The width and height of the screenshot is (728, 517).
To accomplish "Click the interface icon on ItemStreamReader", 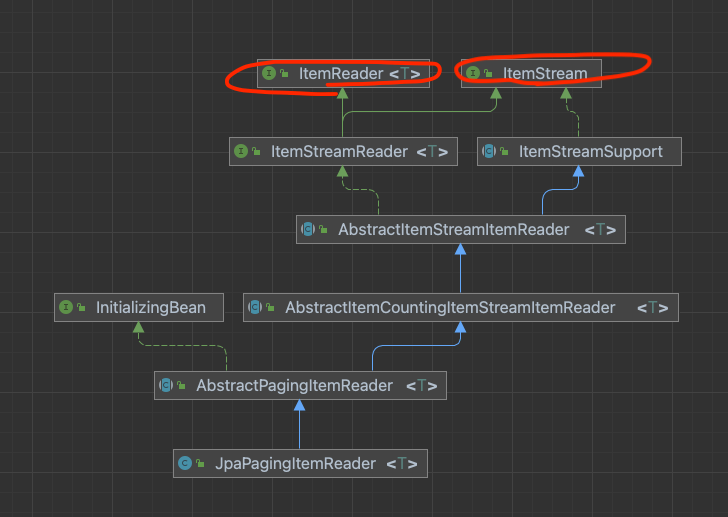I will click(241, 151).
